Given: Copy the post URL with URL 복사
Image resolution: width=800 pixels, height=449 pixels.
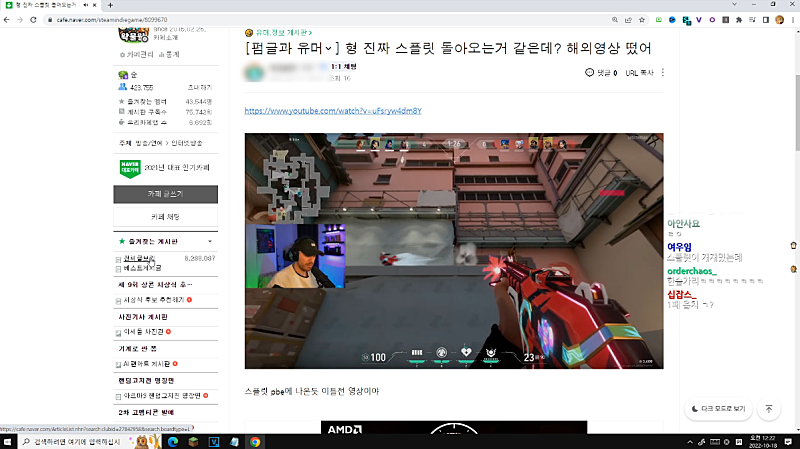Looking at the screenshot, I should pos(639,73).
